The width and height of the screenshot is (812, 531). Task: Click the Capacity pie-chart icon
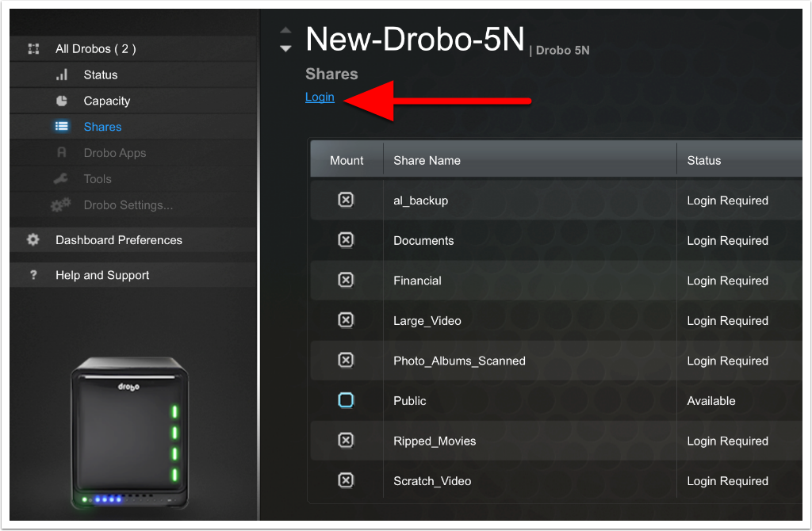[x=62, y=101]
